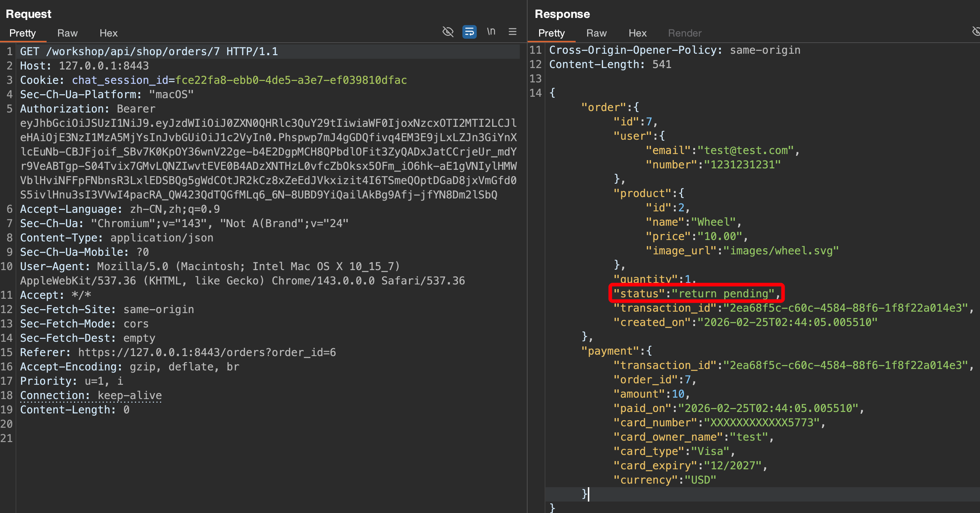Image resolution: width=980 pixels, height=513 pixels.
Task: Click the Authorization Bearer header line
Action: 87,109
